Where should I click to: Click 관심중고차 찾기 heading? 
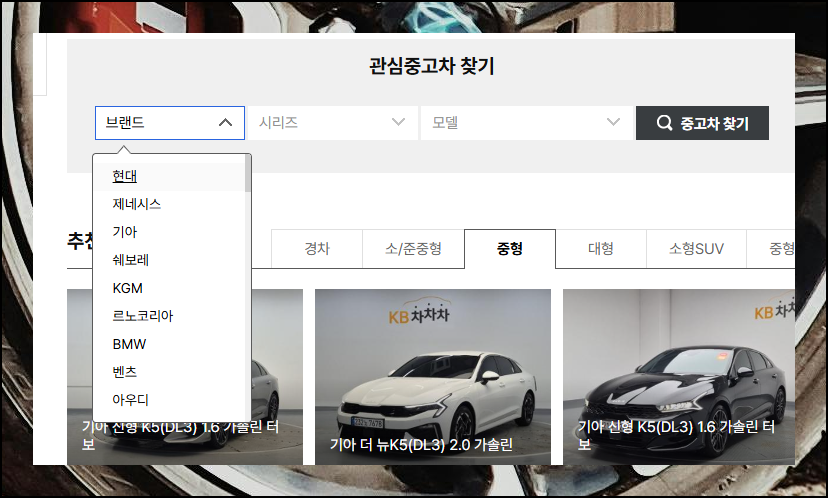431,67
